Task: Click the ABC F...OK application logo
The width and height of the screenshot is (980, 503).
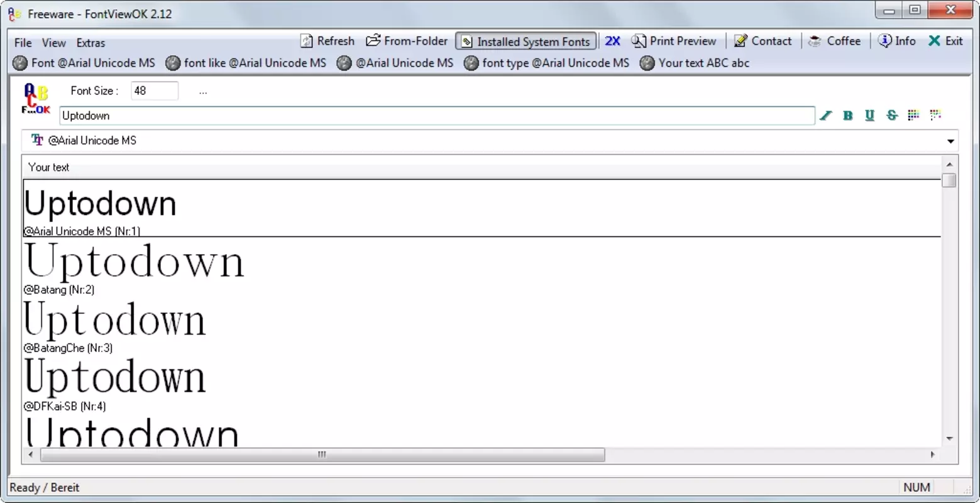Action: coord(36,99)
